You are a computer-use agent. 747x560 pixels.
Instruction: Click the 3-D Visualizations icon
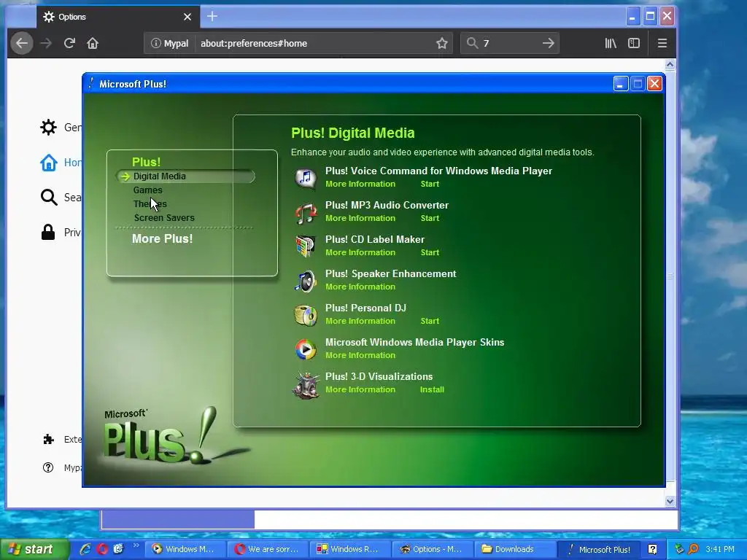(306, 385)
